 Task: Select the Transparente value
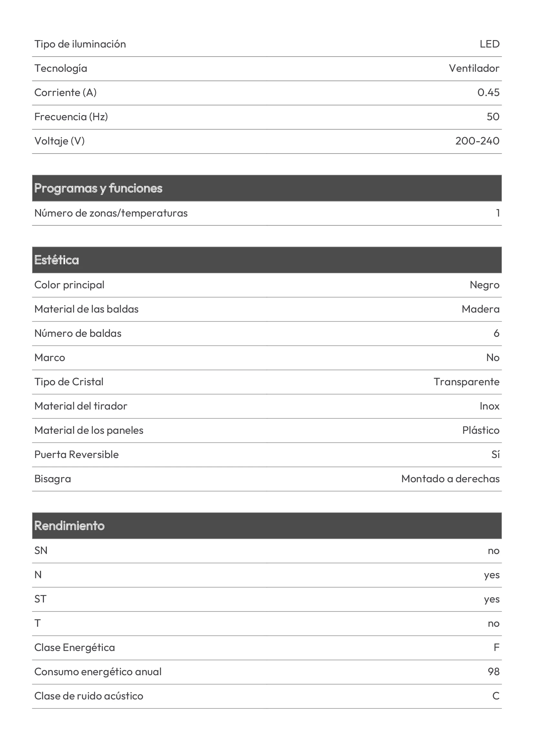pyautogui.click(x=466, y=382)
